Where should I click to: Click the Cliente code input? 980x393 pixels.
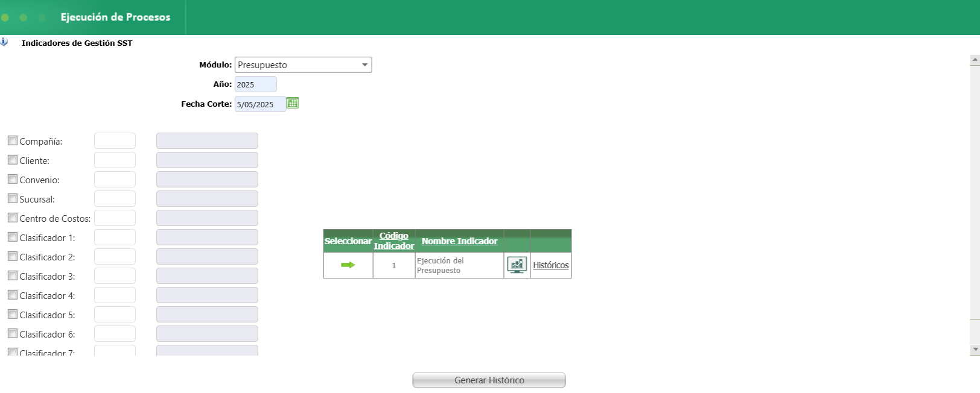coord(115,160)
